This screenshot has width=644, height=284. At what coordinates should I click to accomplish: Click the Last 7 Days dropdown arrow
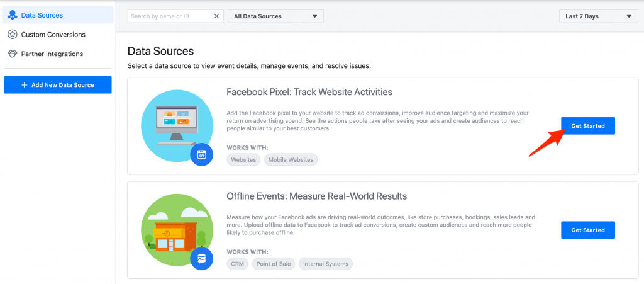[x=629, y=16]
